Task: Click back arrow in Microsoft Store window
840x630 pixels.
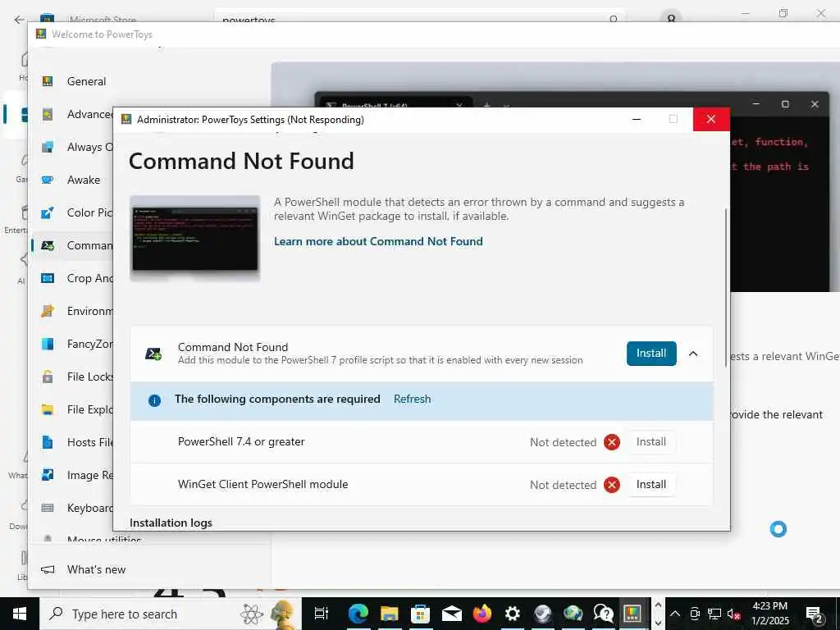Action: pos(20,20)
